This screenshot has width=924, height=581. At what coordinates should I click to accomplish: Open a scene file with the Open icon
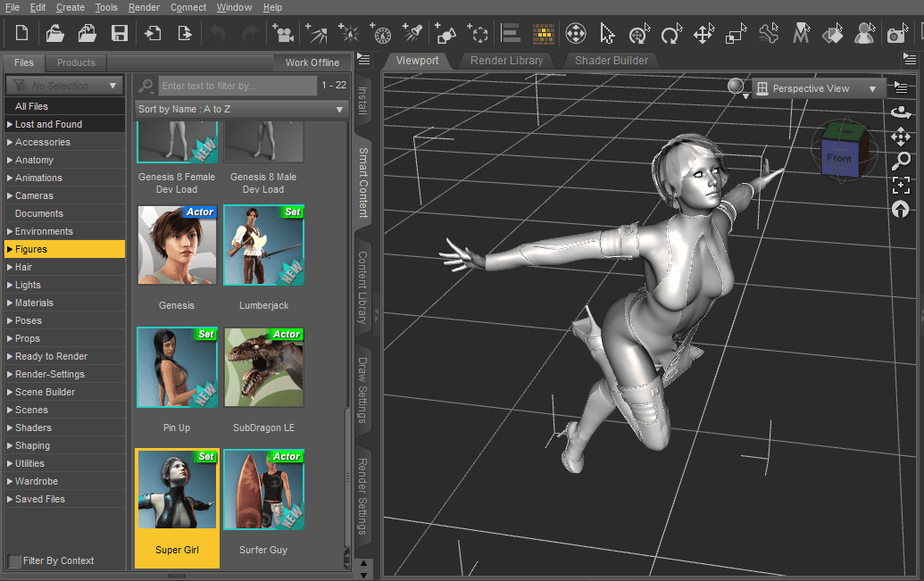(54, 34)
